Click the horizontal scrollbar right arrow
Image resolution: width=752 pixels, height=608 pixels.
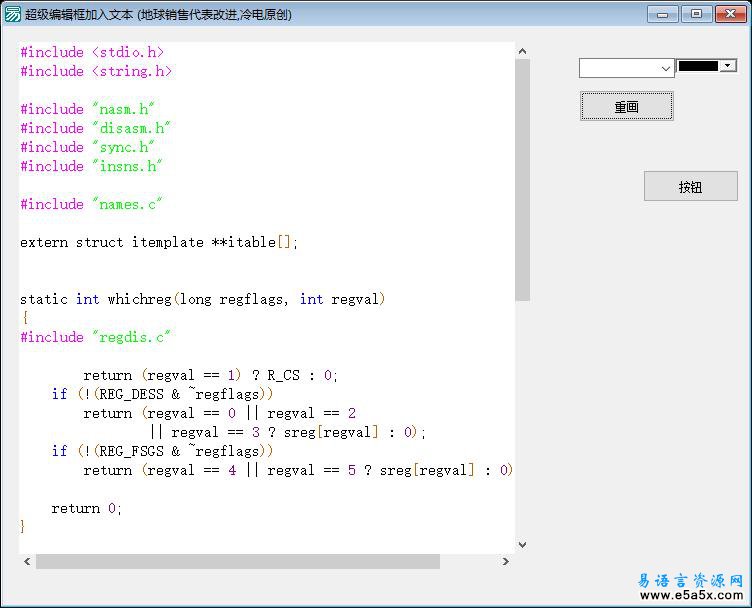point(505,561)
